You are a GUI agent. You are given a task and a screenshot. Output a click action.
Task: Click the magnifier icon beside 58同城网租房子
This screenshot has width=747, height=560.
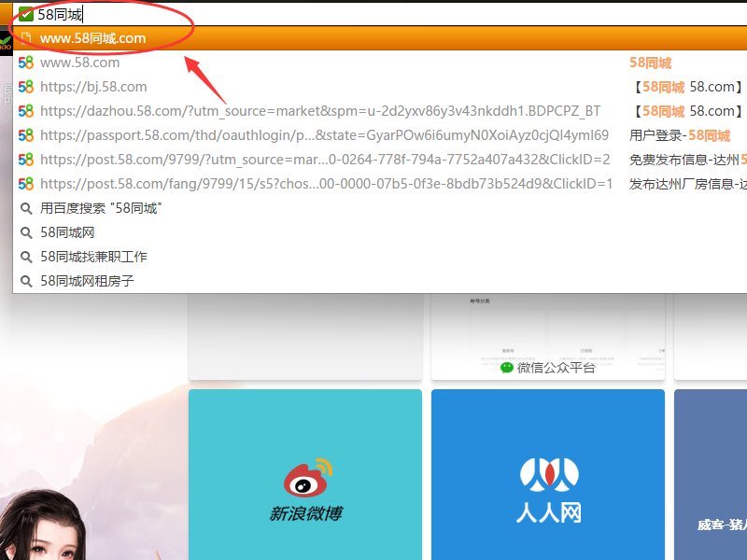tap(27, 281)
